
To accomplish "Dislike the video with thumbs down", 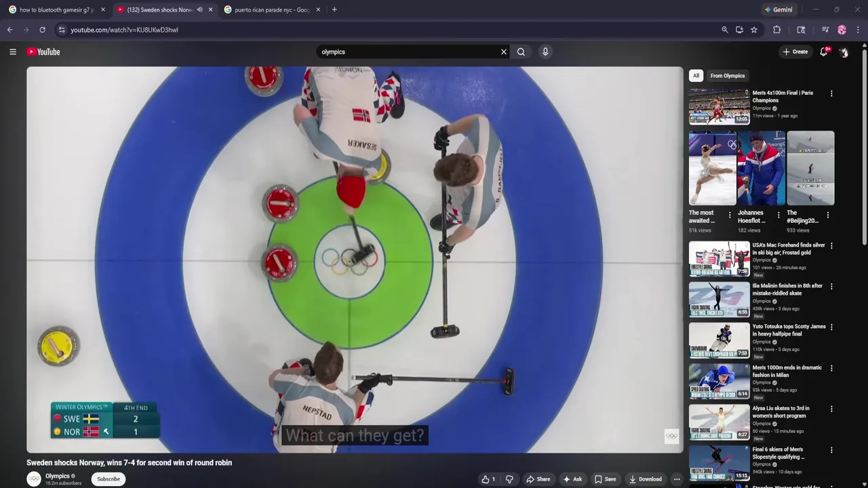I will pos(509,479).
